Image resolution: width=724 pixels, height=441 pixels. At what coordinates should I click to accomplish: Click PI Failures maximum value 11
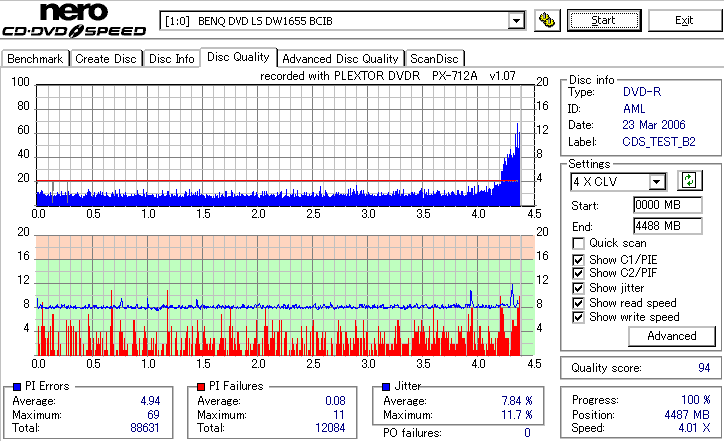tap(339, 415)
